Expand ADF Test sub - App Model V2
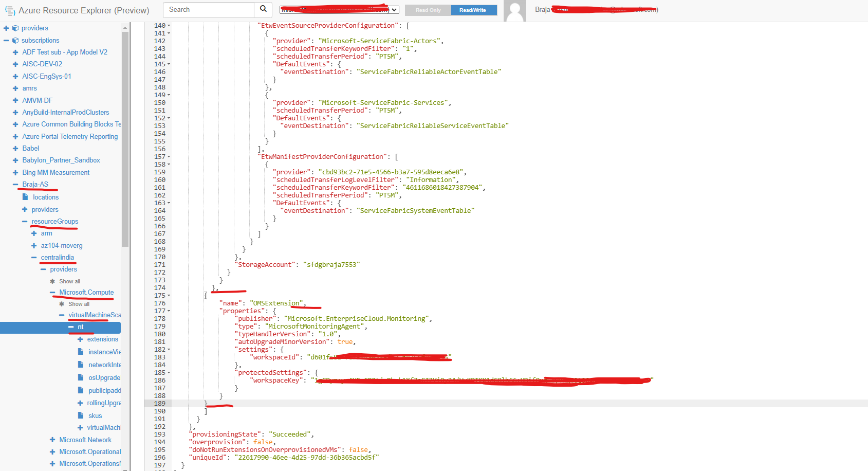This screenshot has width=868, height=471. 15,52
